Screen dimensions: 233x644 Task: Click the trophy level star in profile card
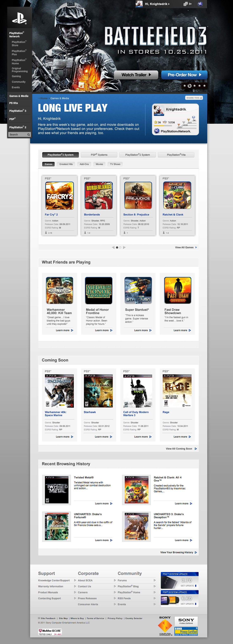pyautogui.click(x=155, y=122)
